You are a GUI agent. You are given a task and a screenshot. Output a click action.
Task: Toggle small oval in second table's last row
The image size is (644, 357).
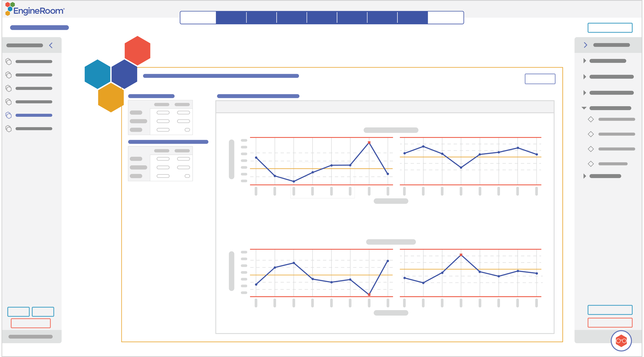coord(187,176)
